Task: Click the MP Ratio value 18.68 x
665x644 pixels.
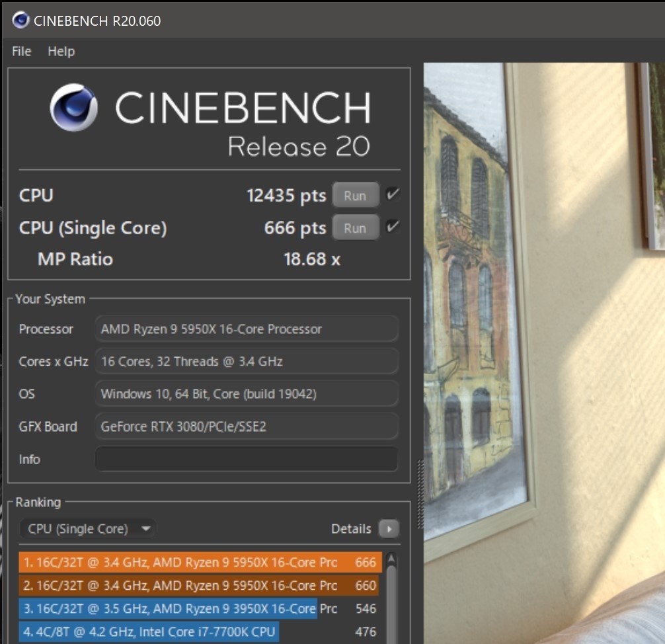Action: click(312, 259)
